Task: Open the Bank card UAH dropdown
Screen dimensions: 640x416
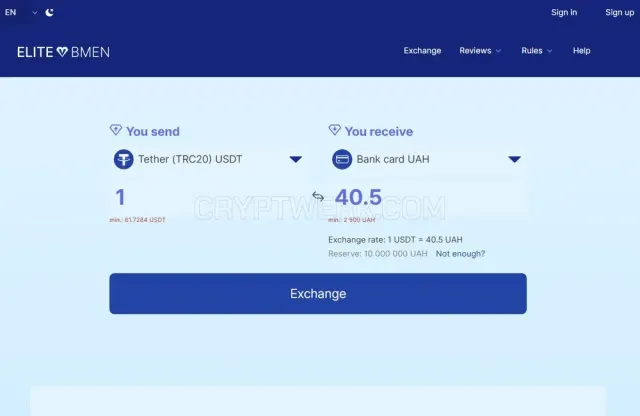Action: [427, 159]
